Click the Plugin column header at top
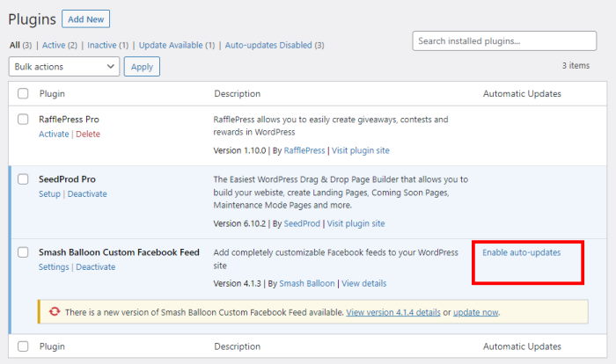Image resolution: width=616 pixels, height=364 pixels. click(x=52, y=93)
